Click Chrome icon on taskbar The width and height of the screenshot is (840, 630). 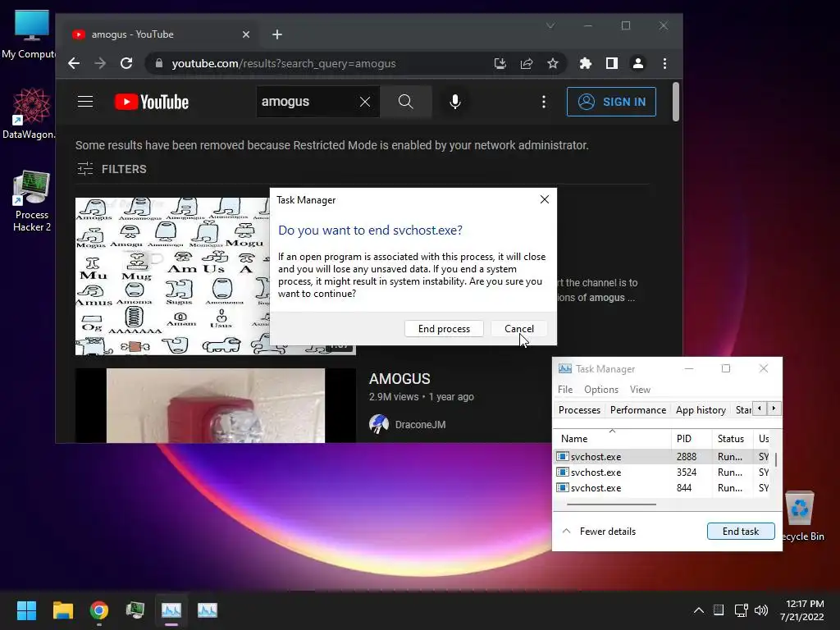pos(99,610)
